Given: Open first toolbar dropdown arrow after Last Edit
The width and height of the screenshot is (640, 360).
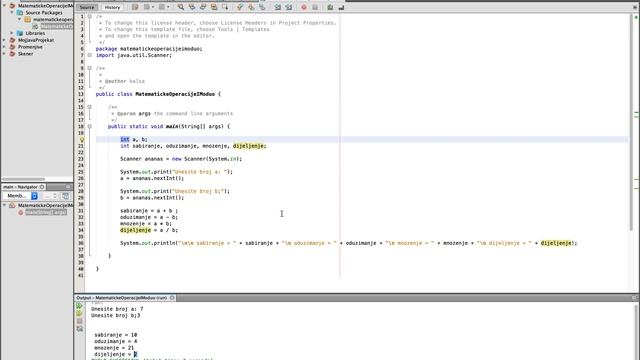Looking at the screenshot, I should [153, 7].
